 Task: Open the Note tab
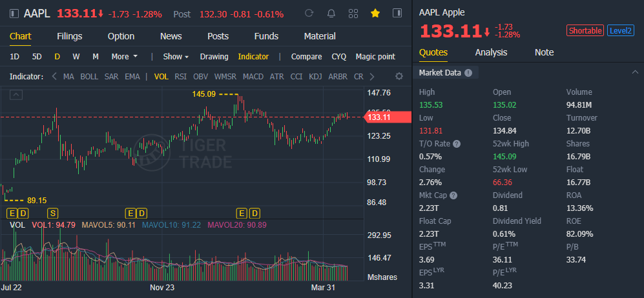[x=544, y=52]
